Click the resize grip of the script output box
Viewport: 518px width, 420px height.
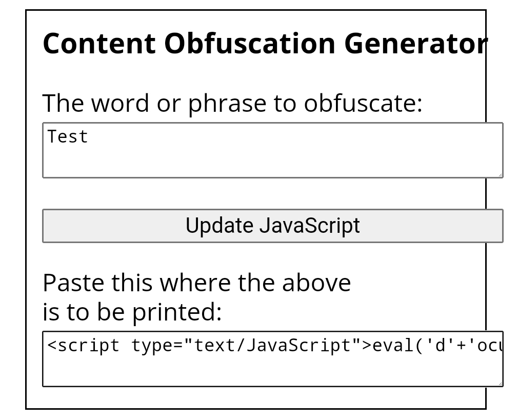tap(500, 383)
